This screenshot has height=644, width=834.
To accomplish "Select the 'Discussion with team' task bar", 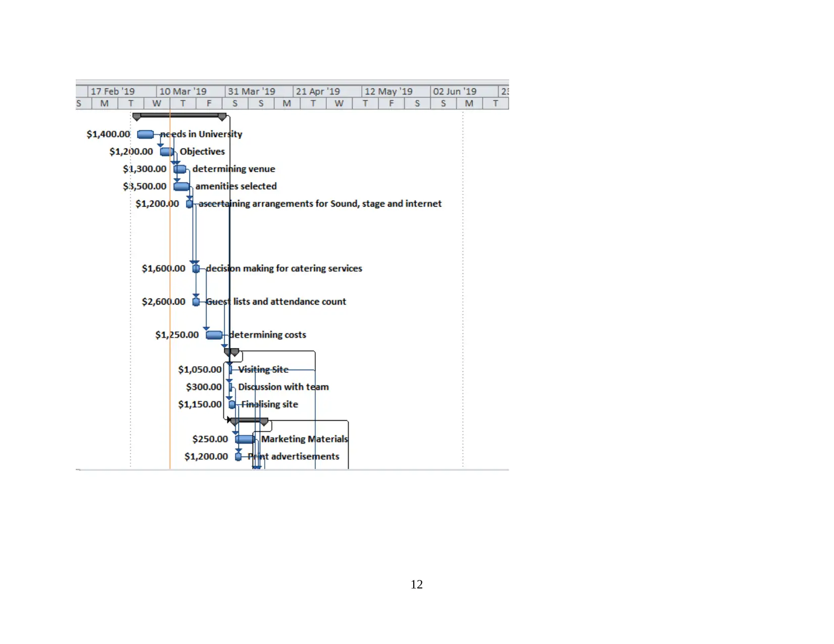I will [230, 387].
